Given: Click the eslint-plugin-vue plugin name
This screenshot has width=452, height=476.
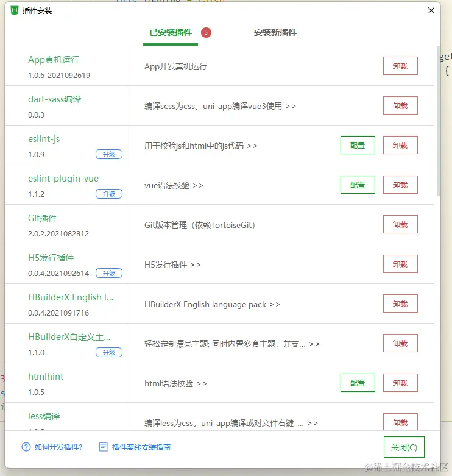Looking at the screenshot, I should [63, 179].
